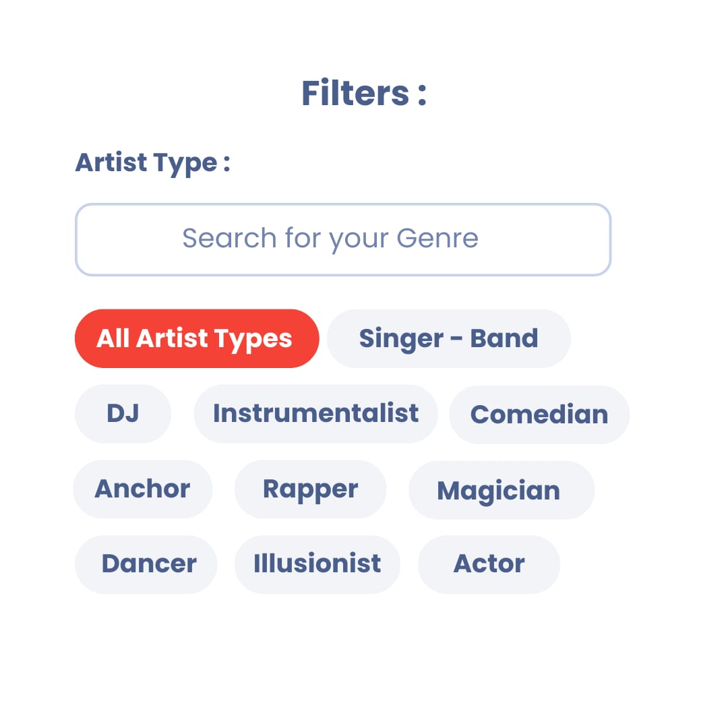Viewport: 728px width, 728px height.
Task: Filter artists by Actor
Action: (x=489, y=564)
